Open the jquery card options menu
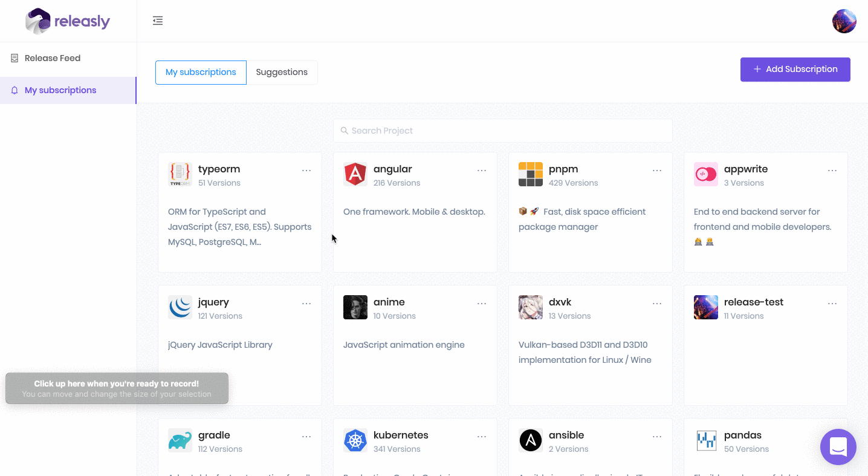This screenshot has width=868, height=476. click(x=306, y=304)
